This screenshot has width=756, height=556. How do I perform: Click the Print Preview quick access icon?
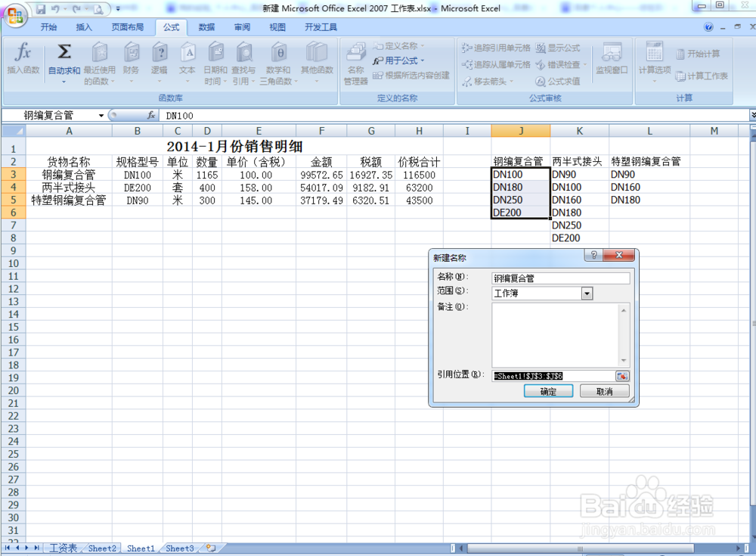[98, 8]
